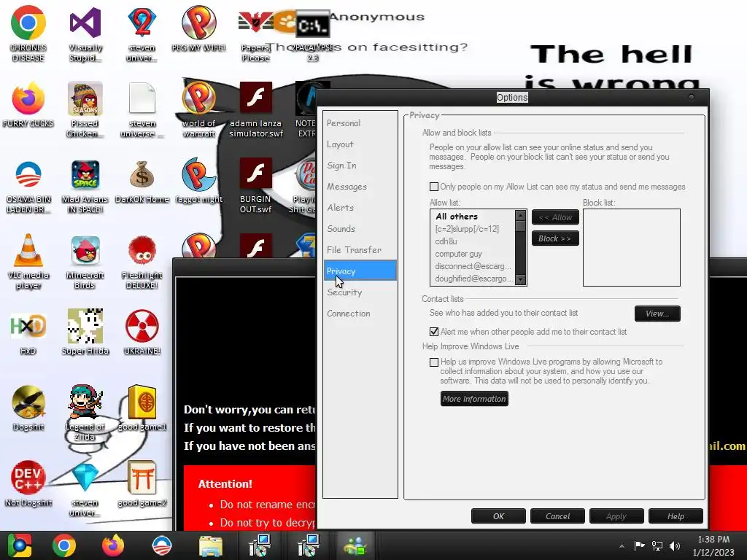
Task: Open the good game1 mahjong icon
Action: coord(142,408)
